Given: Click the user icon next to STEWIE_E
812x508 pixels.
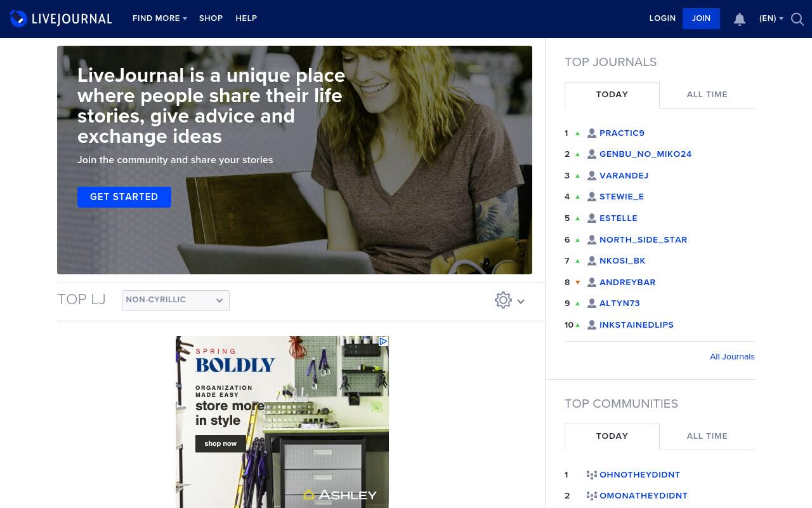Looking at the screenshot, I should (592, 197).
